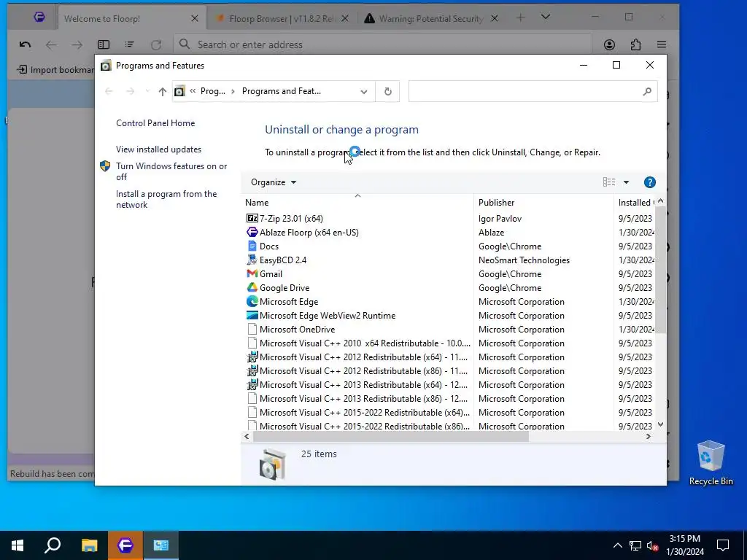Viewport: 747px width, 560px height.
Task: Open File Explorer from taskbar
Action: pos(89,545)
